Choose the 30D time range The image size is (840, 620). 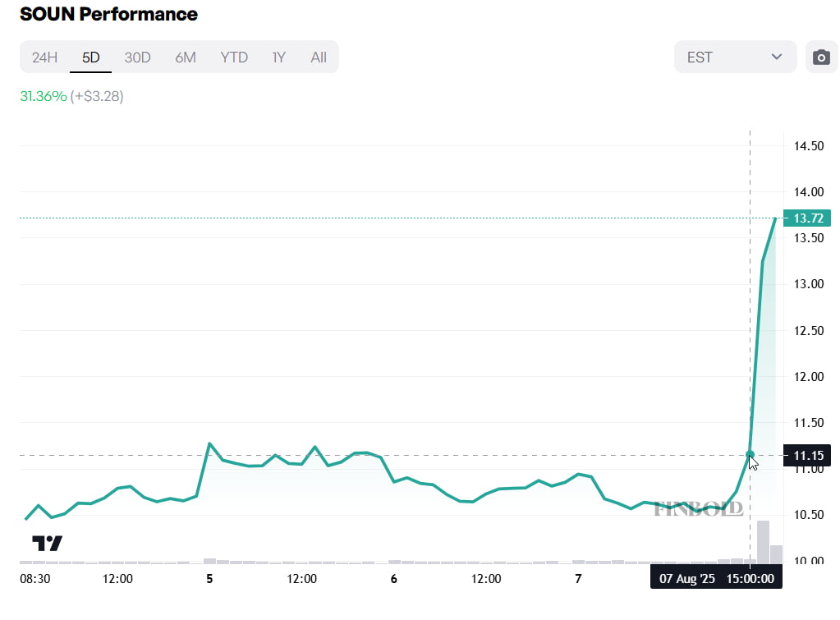[x=137, y=57]
